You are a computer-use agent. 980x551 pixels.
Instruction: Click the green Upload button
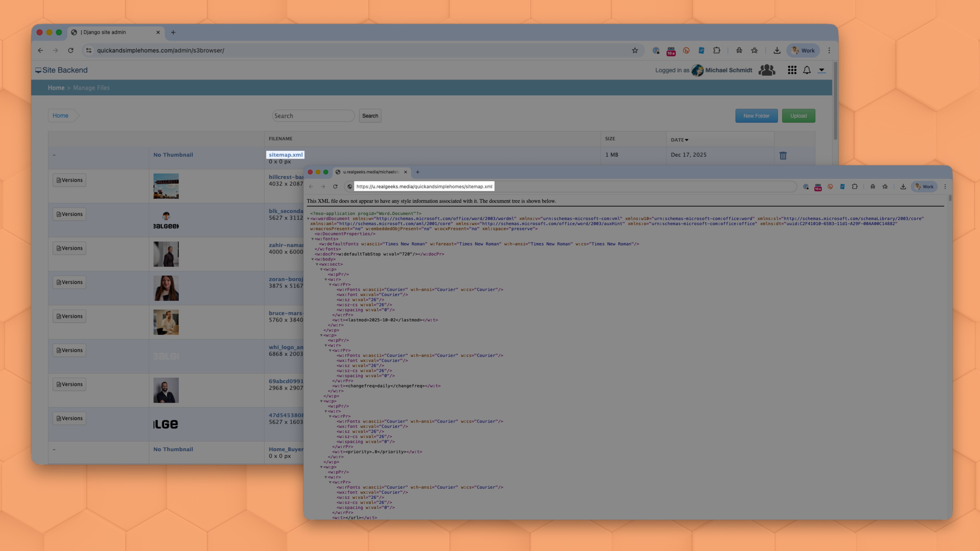pos(798,116)
